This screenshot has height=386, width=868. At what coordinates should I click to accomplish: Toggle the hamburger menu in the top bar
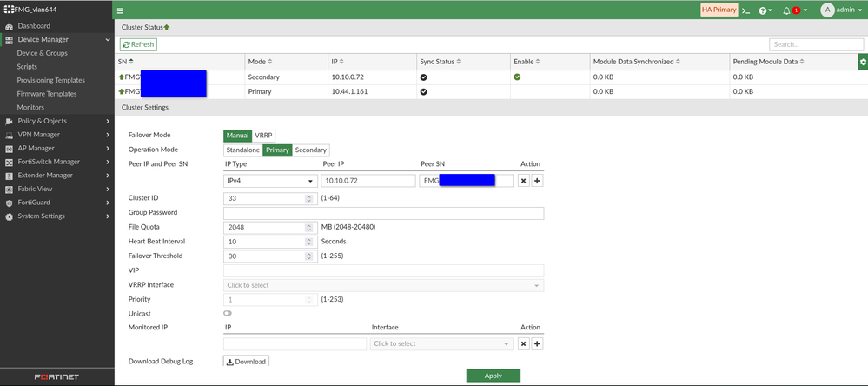(x=120, y=10)
